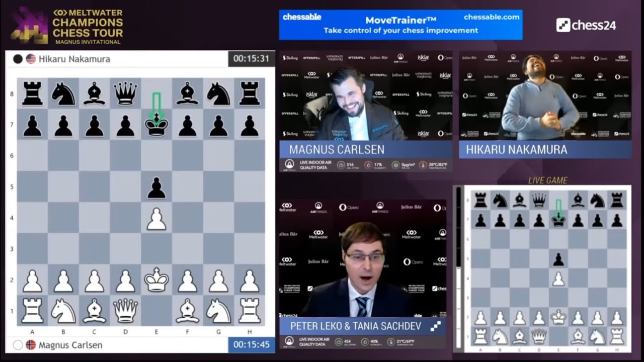
Task: Click the empty e8 square on main board
Action: point(156,94)
